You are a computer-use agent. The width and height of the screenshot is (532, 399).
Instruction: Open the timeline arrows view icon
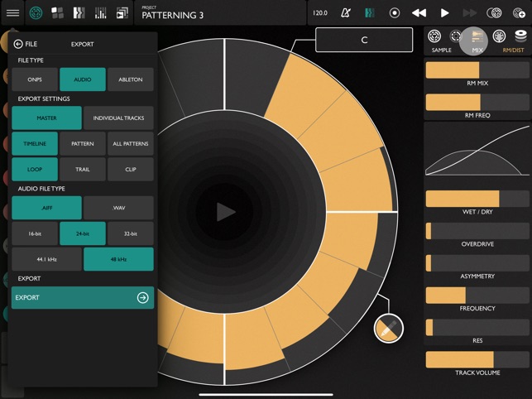[x=79, y=13]
